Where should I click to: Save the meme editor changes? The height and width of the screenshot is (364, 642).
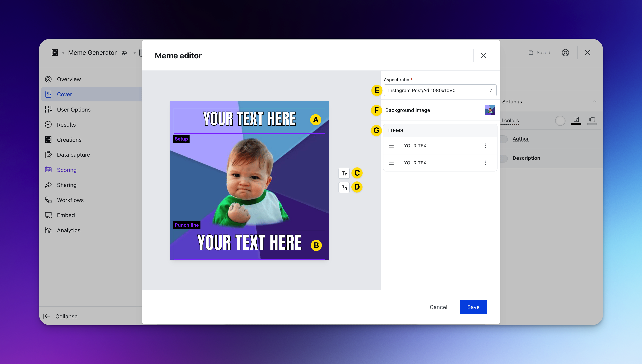click(473, 307)
